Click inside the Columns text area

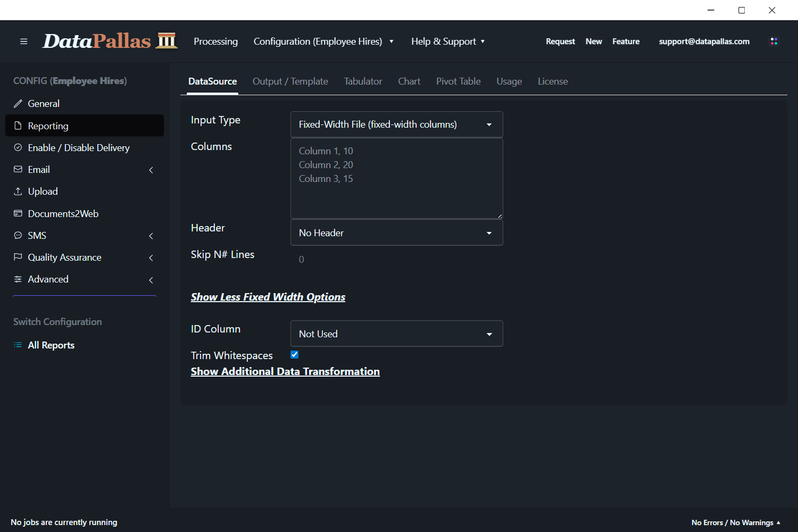pos(397,178)
